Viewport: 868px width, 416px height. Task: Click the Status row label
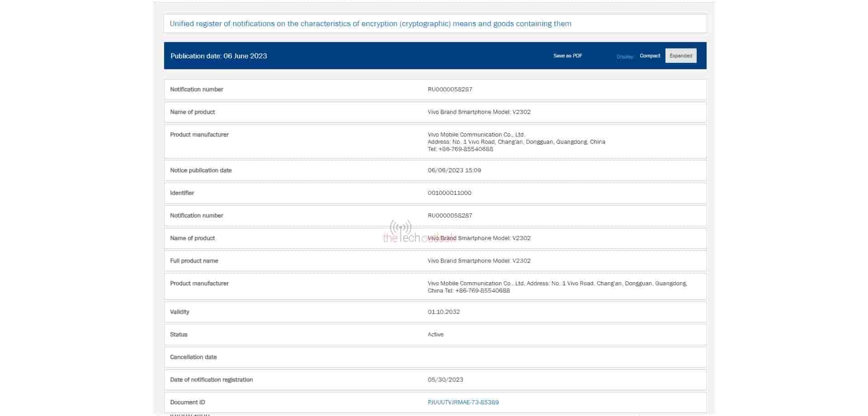click(179, 335)
